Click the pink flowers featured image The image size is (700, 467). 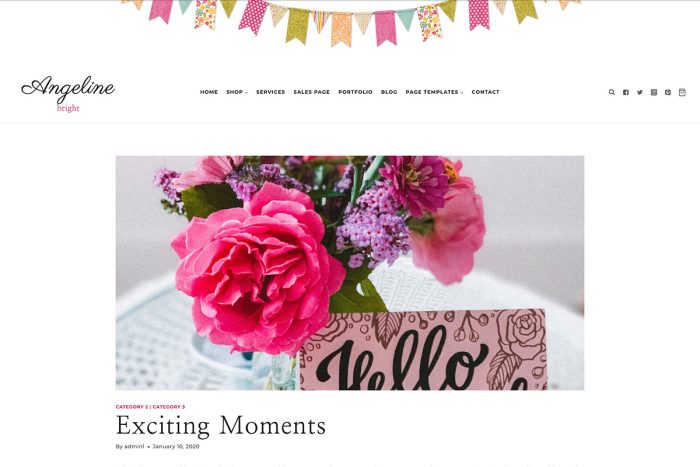click(350, 273)
